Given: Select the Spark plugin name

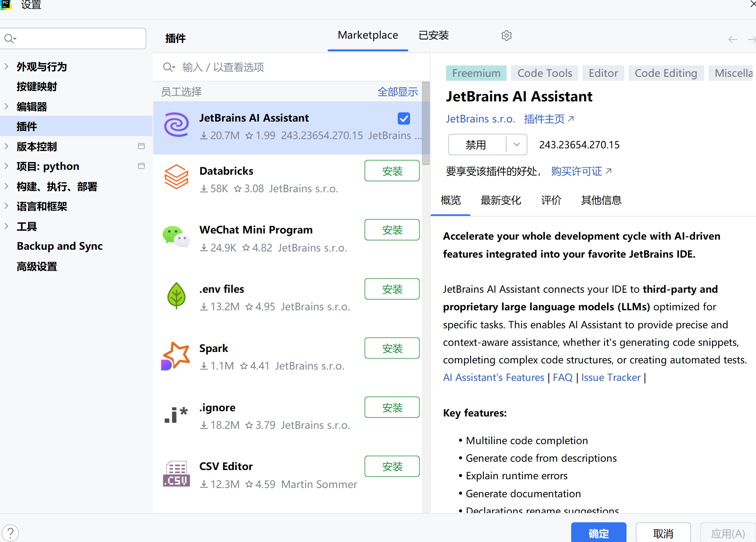Looking at the screenshot, I should click(214, 348).
